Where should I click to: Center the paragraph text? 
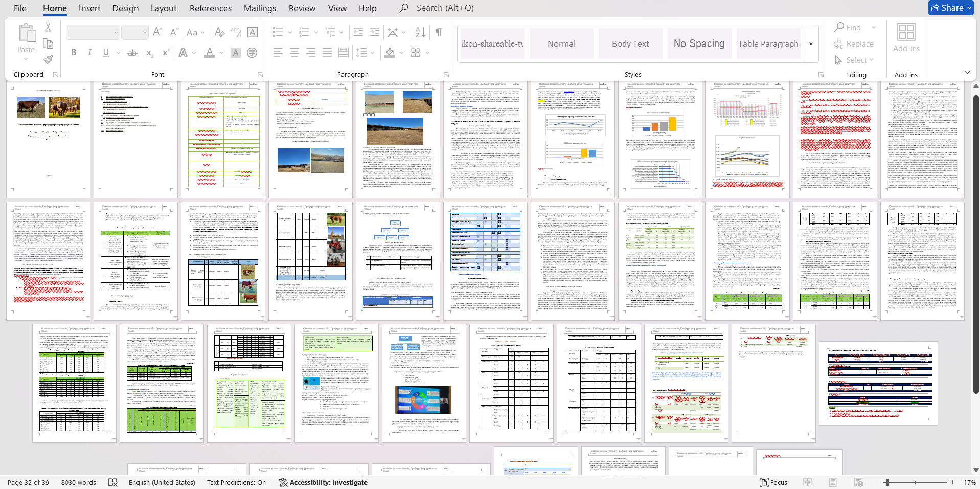(x=294, y=53)
